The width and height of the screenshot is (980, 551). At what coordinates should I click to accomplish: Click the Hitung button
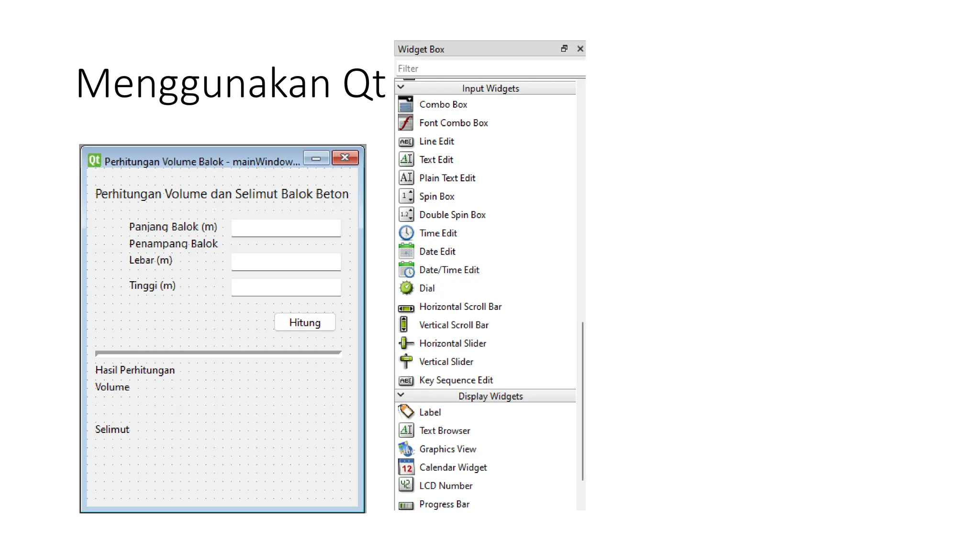pos(305,322)
